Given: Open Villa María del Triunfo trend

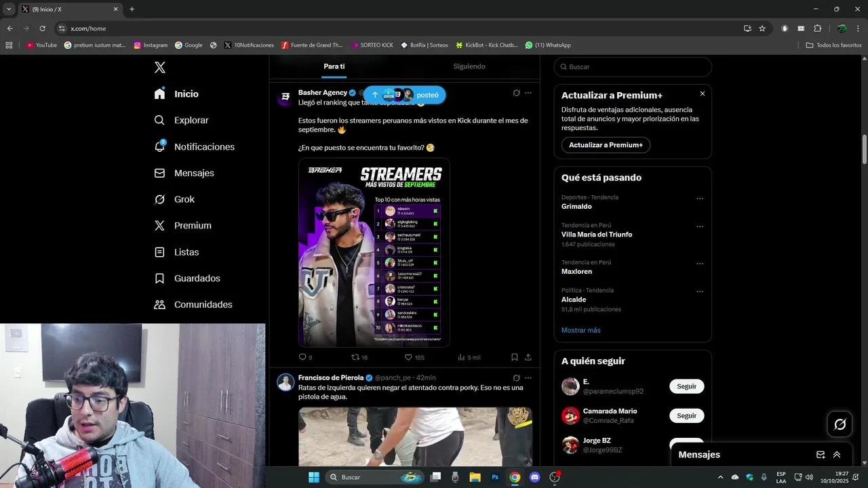Looking at the screenshot, I should click(597, 235).
